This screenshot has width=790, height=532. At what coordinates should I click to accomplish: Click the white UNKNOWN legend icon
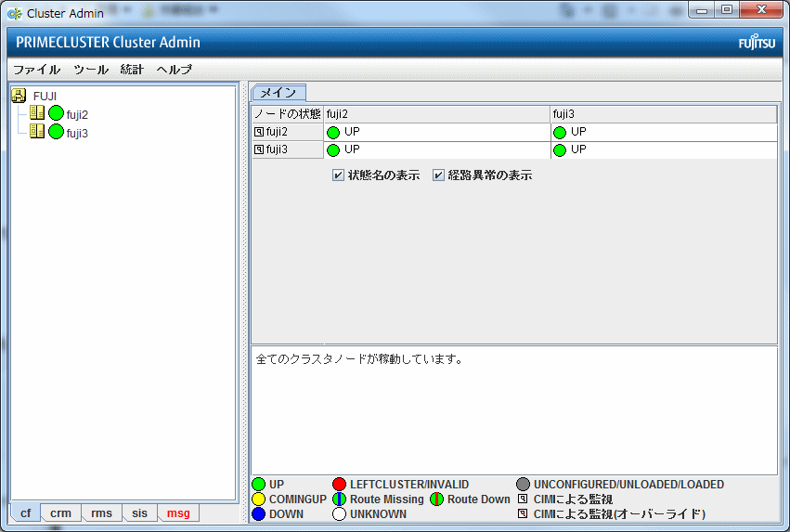(339, 514)
